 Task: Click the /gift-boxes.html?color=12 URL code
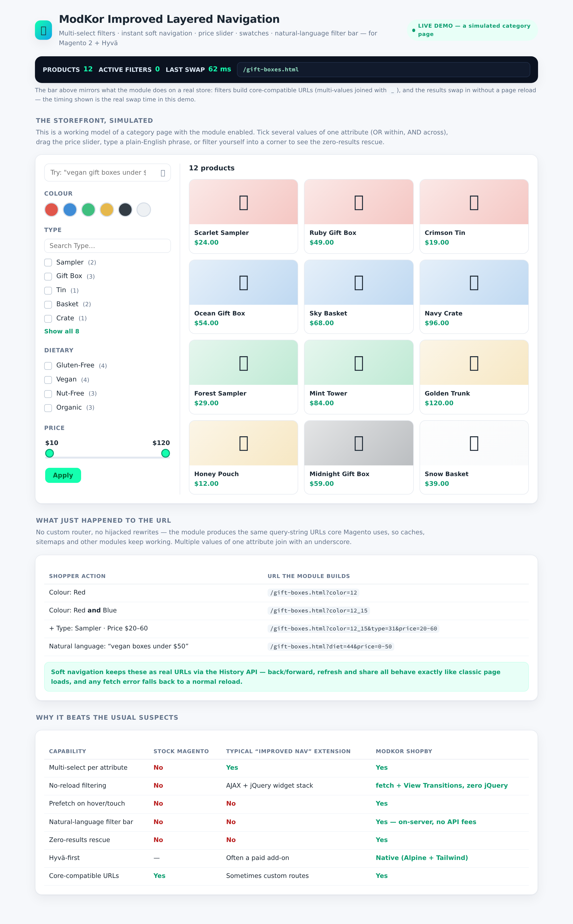tap(313, 593)
